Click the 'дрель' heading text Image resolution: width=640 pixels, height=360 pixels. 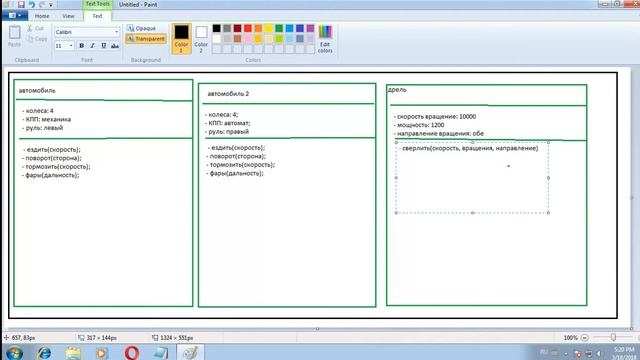tap(397, 90)
